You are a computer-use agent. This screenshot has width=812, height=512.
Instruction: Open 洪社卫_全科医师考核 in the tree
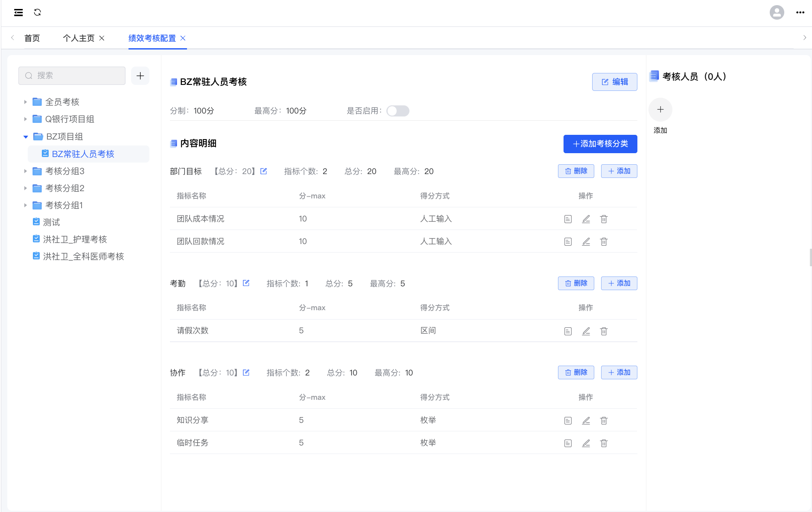[x=83, y=256]
